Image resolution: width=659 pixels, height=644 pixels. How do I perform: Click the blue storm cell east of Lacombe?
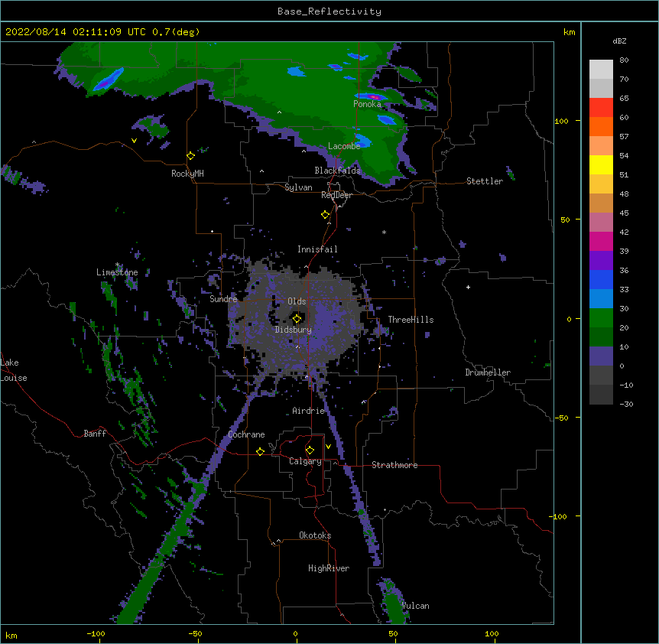(x=364, y=140)
